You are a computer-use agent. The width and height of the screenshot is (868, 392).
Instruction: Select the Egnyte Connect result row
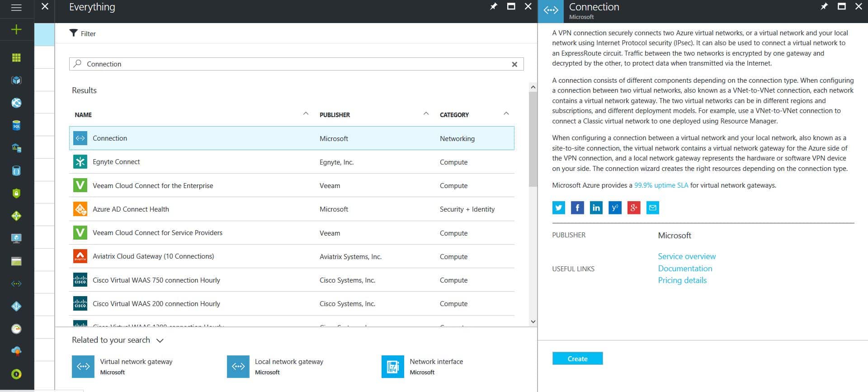[292, 162]
